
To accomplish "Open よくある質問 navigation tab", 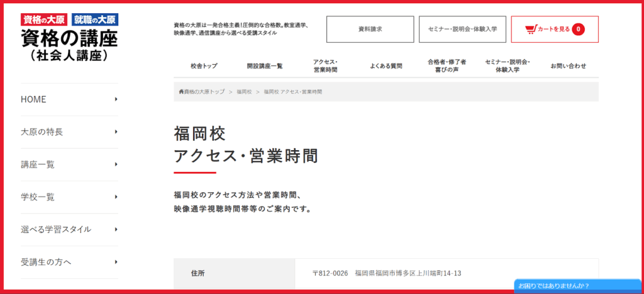I will point(386,66).
